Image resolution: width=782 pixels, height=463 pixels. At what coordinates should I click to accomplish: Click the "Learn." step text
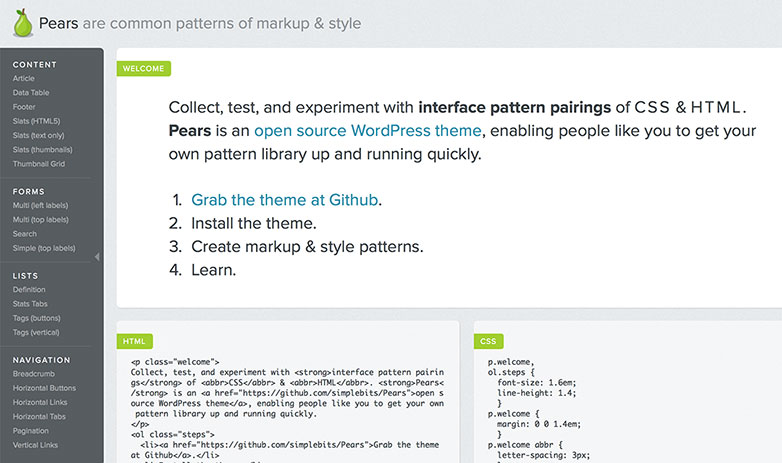(x=213, y=270)
